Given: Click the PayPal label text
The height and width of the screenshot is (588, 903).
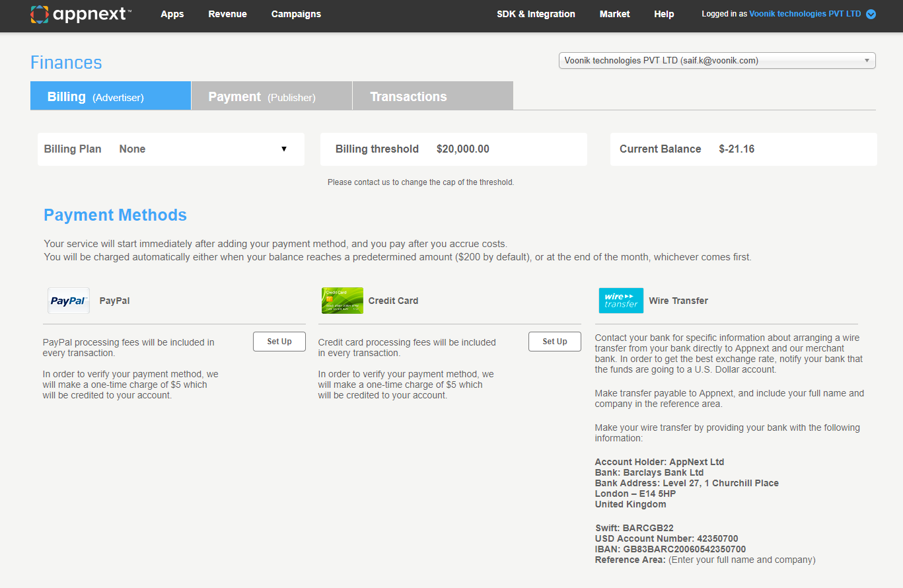Looking at the screenshot, I should 114,301.
